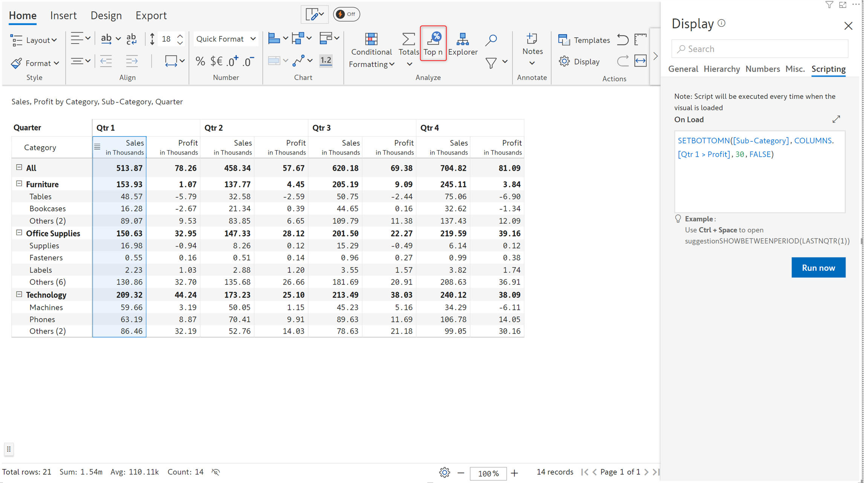Click the zoom in plus button

click(x=514, y=472)
